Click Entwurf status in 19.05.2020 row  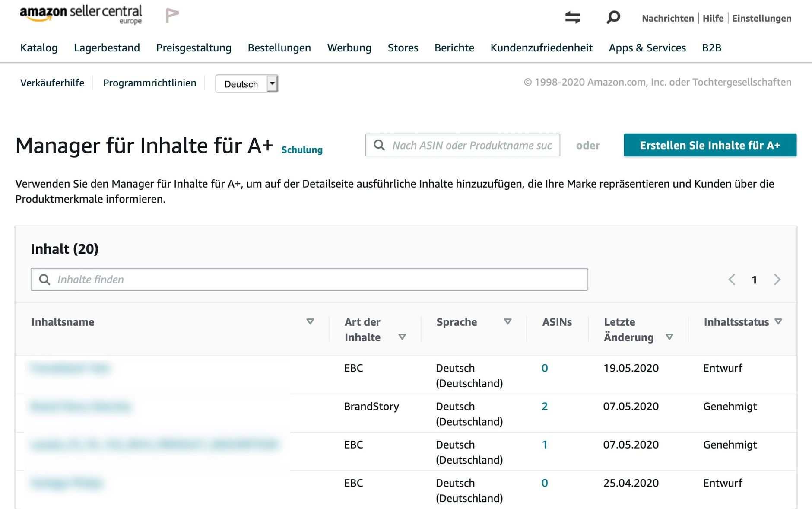click(723, 368)
